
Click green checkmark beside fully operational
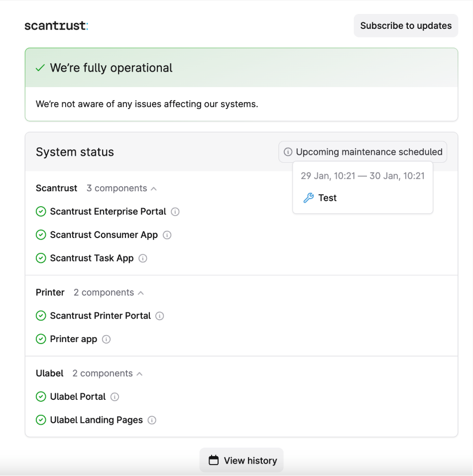(40, 68)
